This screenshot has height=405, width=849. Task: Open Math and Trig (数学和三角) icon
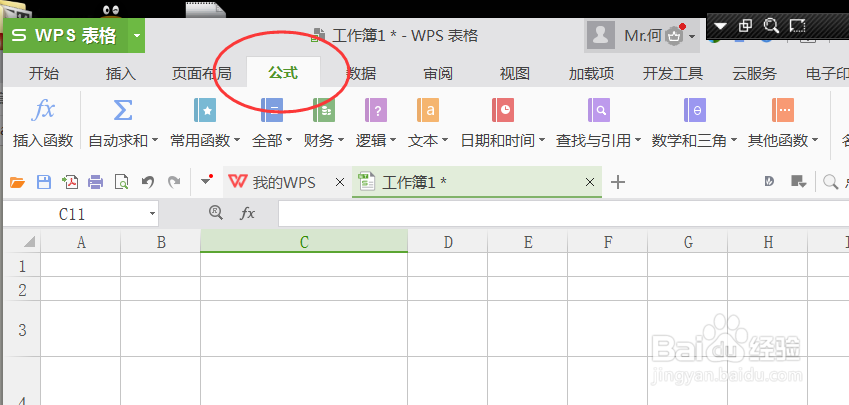tap(695, 110)
